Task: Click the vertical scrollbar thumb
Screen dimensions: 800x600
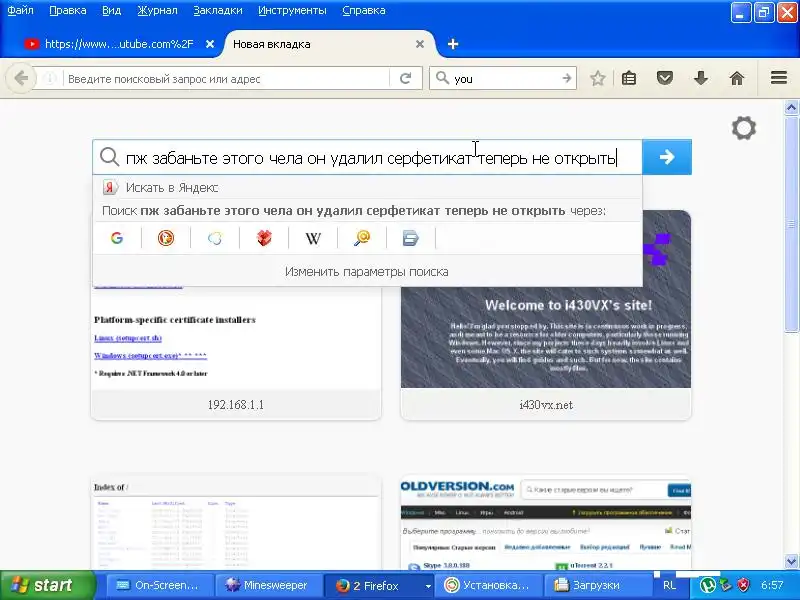Action: click(791, 224)
